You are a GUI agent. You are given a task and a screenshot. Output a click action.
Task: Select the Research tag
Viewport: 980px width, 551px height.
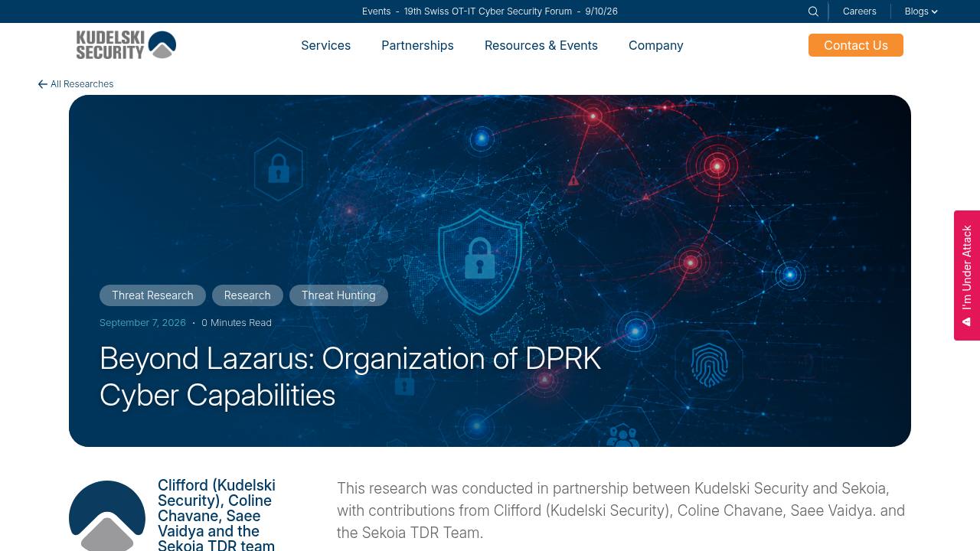pos(247,295)
